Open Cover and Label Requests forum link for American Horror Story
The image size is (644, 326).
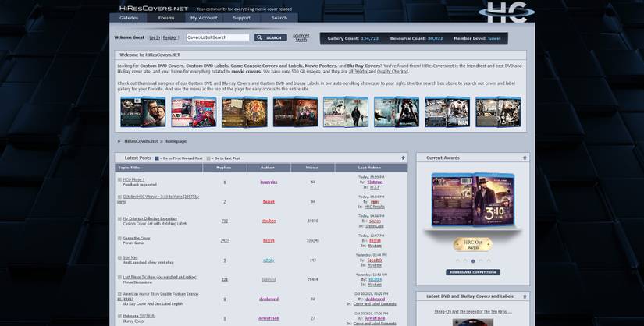[x=375, y=304]
